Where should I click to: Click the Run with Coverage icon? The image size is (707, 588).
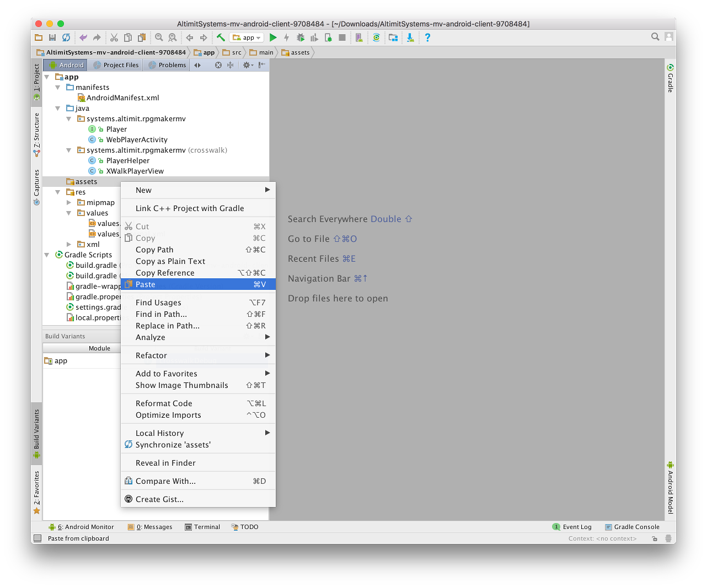pos(314,37)
